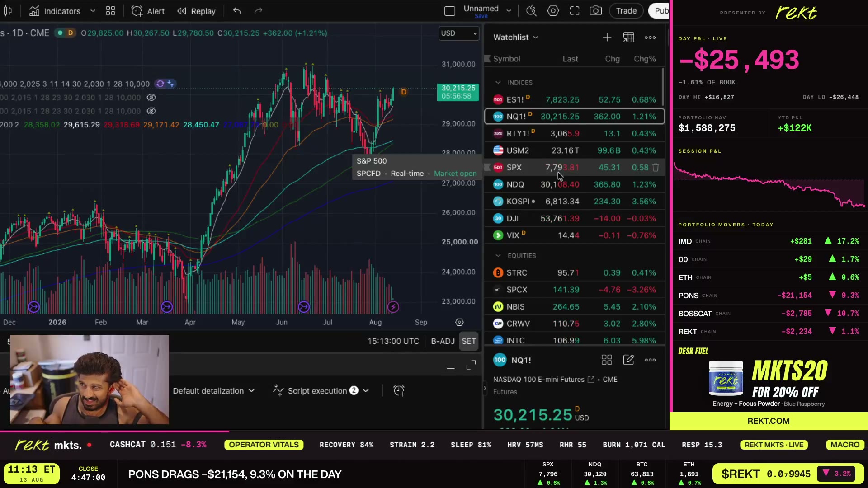Viewport: 868px width, 488px height.
Task: Open chart settings hexagon icon
Action: tap(553, 11)
